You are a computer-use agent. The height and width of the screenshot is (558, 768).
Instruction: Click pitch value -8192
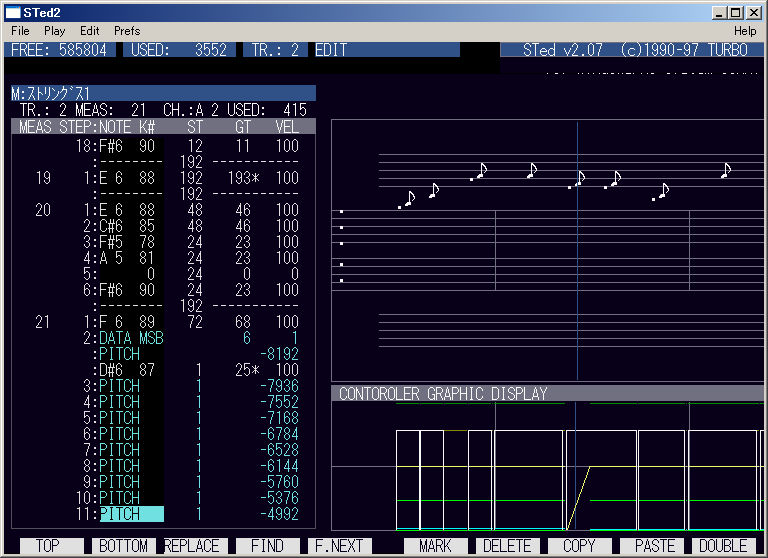tap(279, 354)
